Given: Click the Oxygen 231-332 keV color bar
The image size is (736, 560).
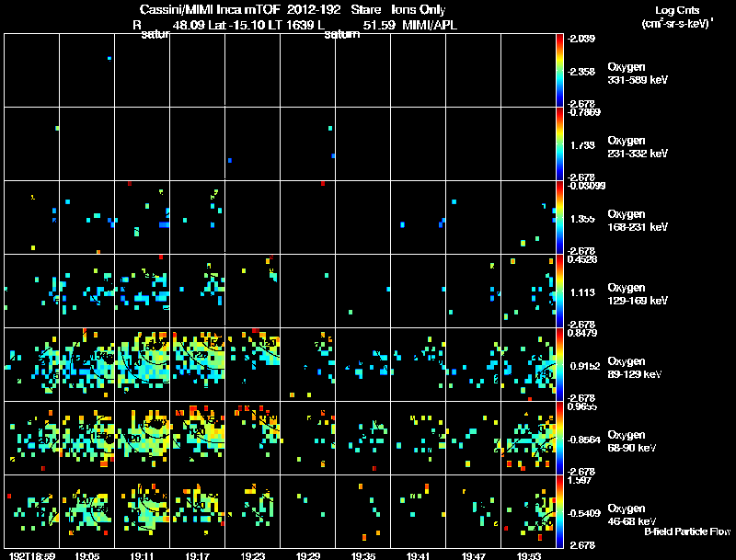Looking at the screenshot, I should pyautogui.click(x=559, y=144).
